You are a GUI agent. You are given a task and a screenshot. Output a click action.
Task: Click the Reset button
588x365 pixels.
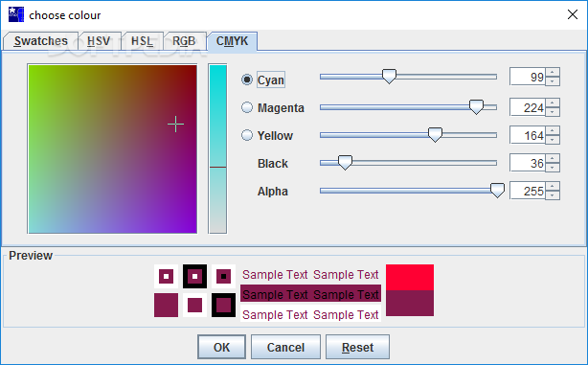pyautogui.click(x=357, y=347)
